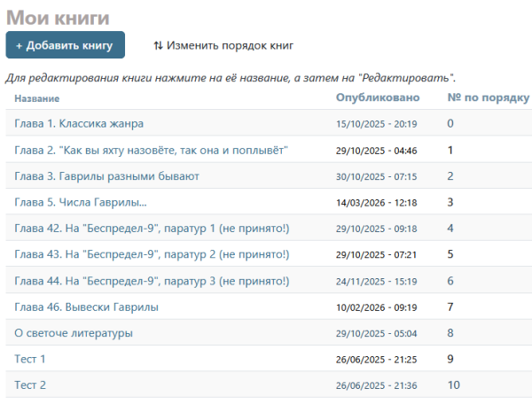
Task: Open the Тест 2 book
Action: point(30,385)
